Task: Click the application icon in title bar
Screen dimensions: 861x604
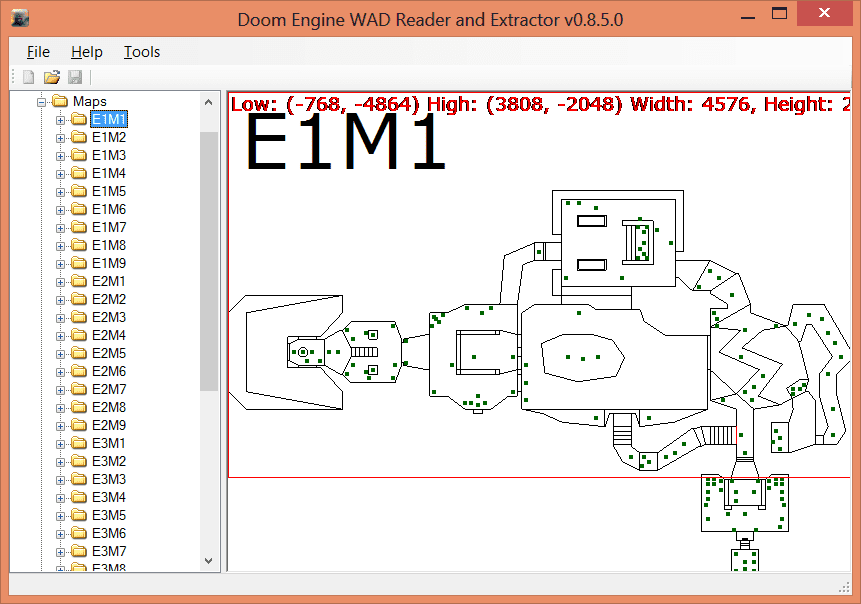Action: pos(20,19)
